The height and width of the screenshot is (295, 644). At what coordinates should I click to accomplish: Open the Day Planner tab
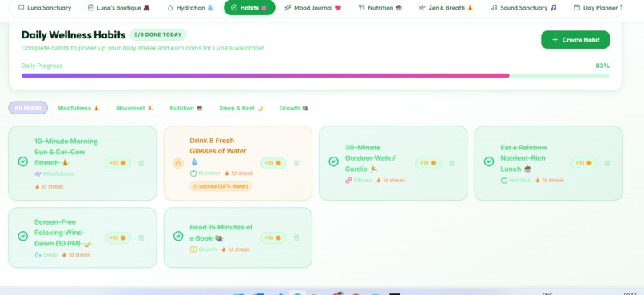598,7
